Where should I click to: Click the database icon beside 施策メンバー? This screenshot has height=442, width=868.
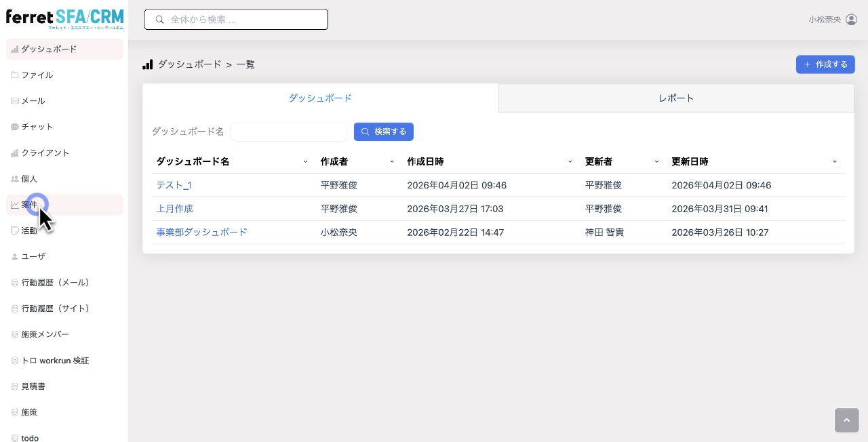tap(15, 334)
